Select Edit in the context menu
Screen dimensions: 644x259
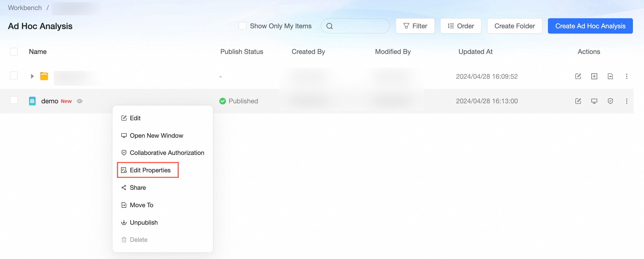pos(163,118)
